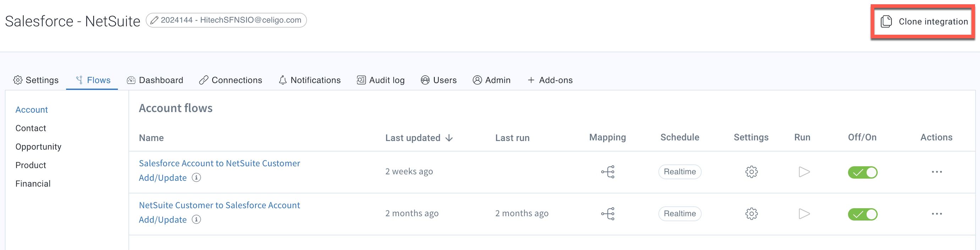
Task: Click Realtime schedule for NetSuite Customer to Salesforce Account
Action: (680, 214)
